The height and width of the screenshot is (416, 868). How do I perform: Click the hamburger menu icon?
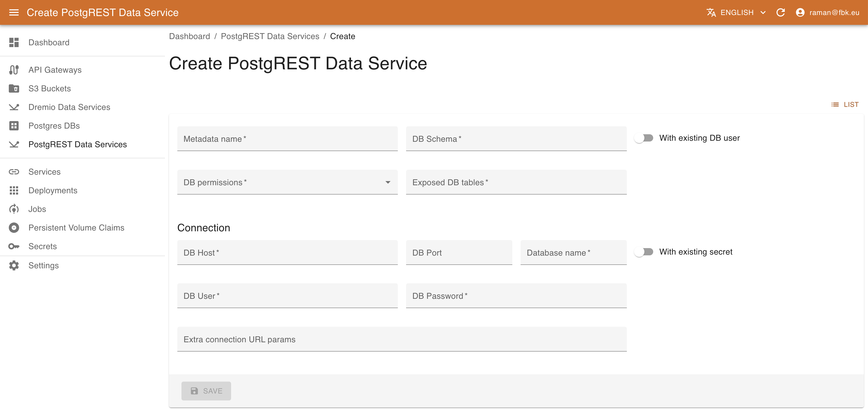coord(14,12)
